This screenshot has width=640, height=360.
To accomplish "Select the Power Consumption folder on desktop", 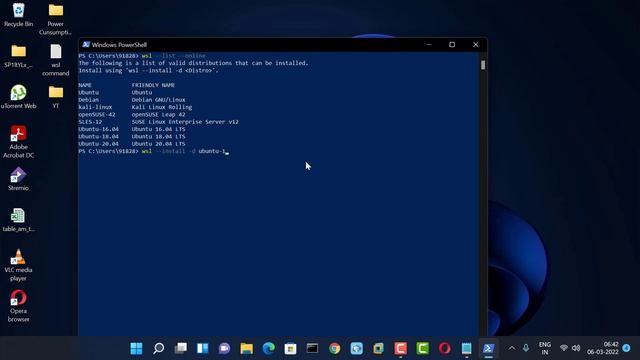I will pos(56,19).
